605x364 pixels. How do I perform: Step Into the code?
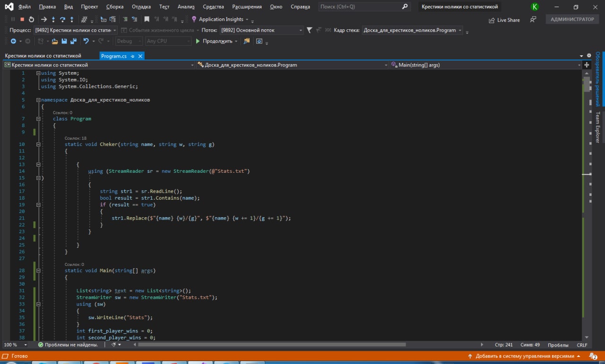tap(53, 19)
